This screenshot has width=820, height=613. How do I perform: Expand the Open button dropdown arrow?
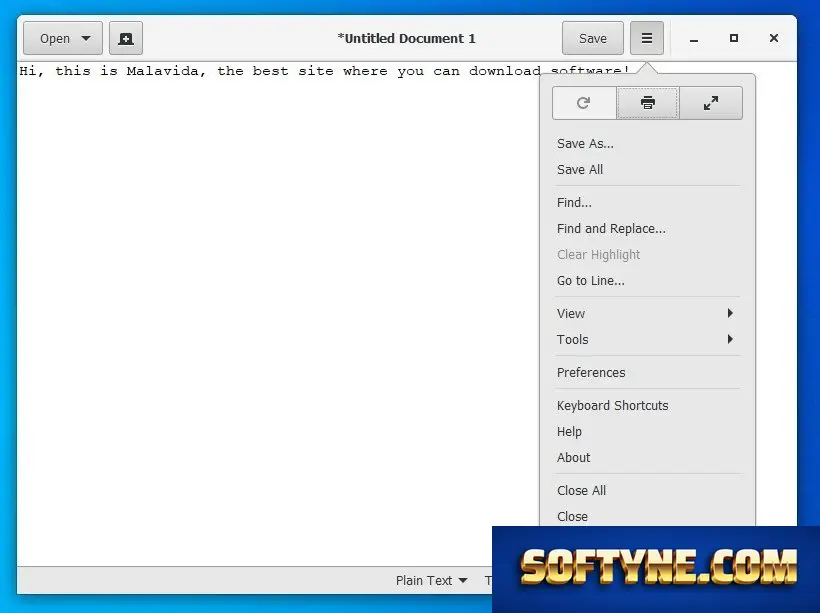point(86,38)
